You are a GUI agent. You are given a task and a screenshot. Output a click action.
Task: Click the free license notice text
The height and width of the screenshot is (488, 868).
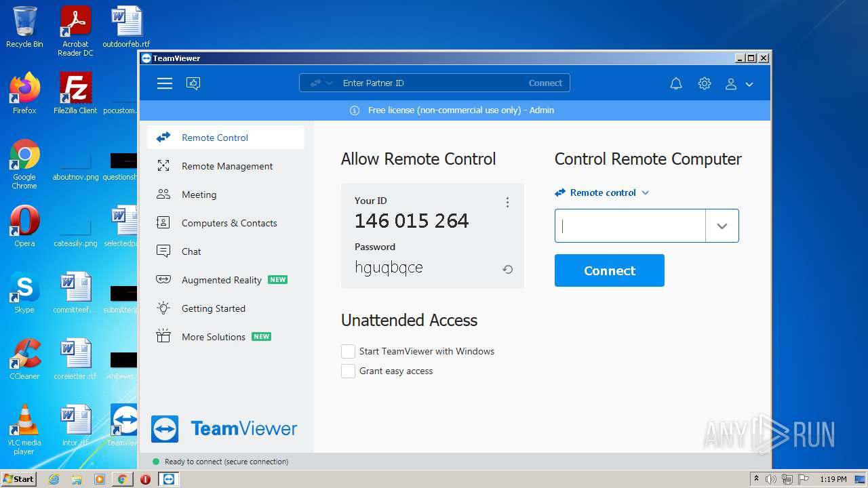461,110
